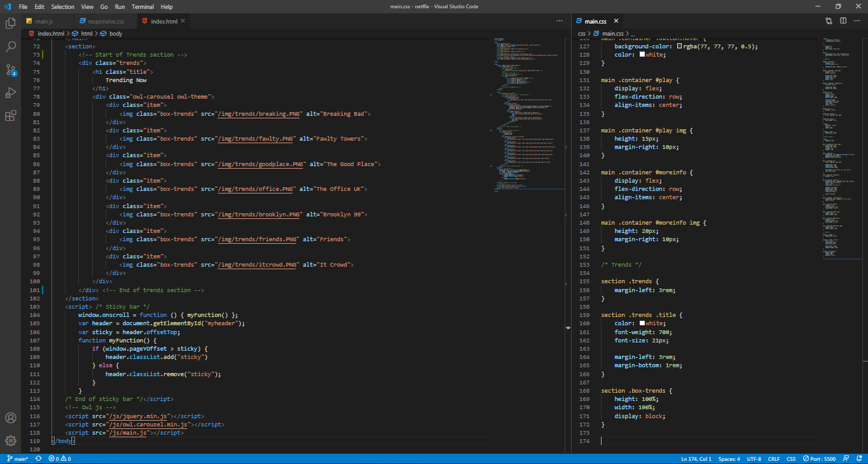Open Source Control view with badge

(10, 70)
